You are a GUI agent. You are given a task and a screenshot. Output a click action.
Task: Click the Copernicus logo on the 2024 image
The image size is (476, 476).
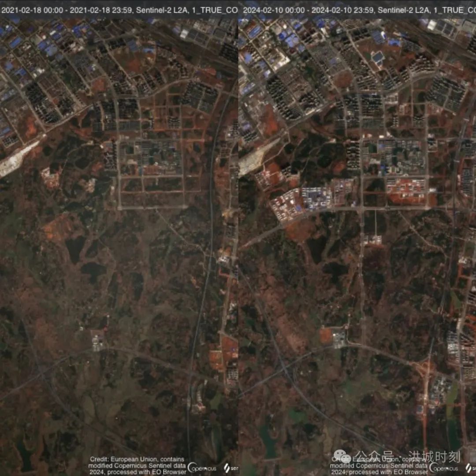coord(443,468)
